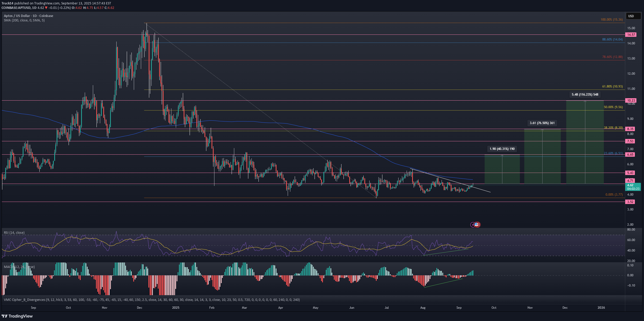644x321 pixels.
Task: Click the 78.60% (12.88) Fibonacci label
Action: click(612, 57)
